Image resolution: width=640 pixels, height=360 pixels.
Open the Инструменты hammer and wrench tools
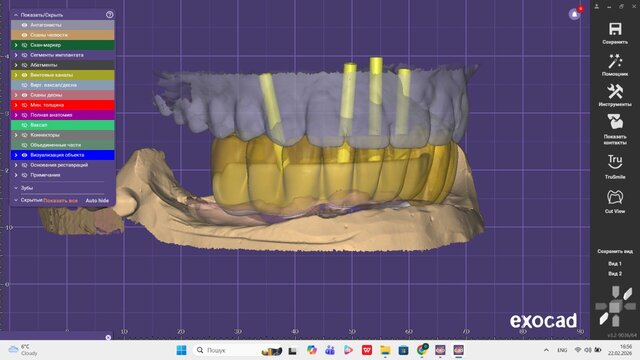pos(615,92)
